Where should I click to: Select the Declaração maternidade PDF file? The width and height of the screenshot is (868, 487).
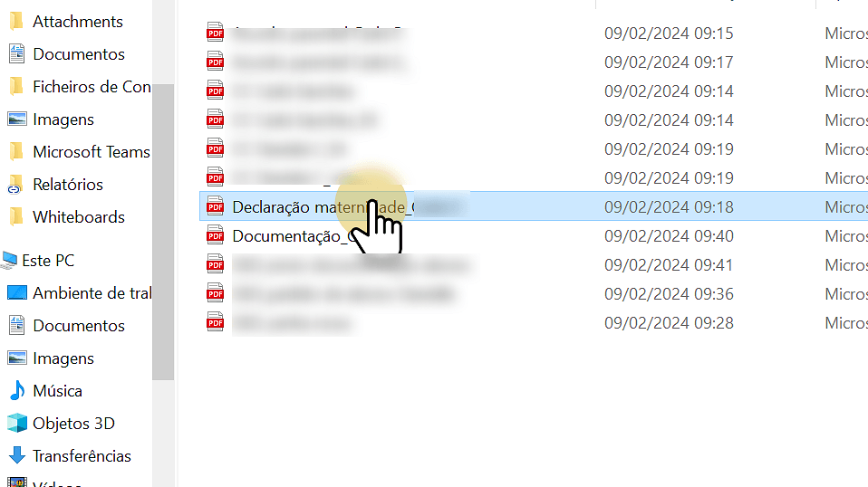pyautogui.click(x=534, y=206)
